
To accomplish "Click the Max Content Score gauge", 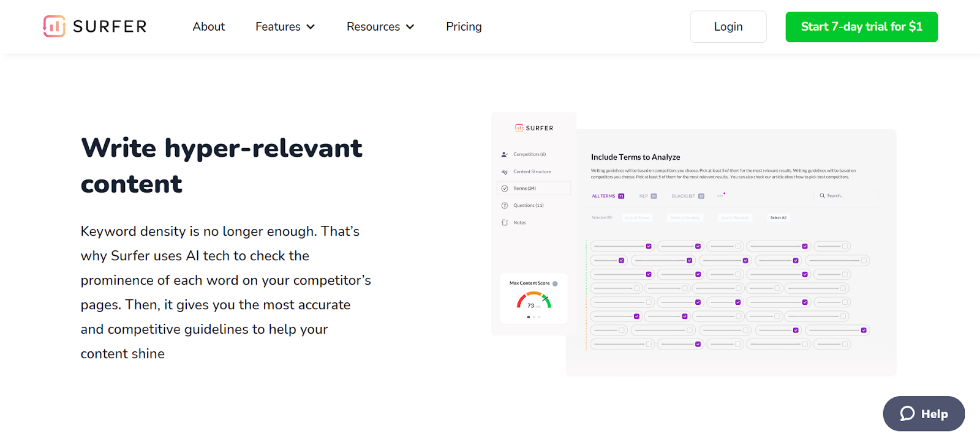I will tap(533, 300).
